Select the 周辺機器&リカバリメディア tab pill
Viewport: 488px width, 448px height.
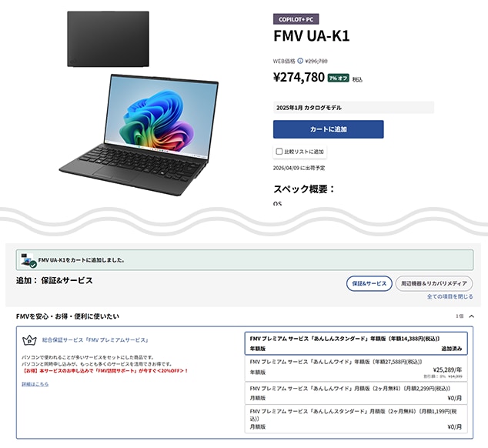(x=434, y=283)
